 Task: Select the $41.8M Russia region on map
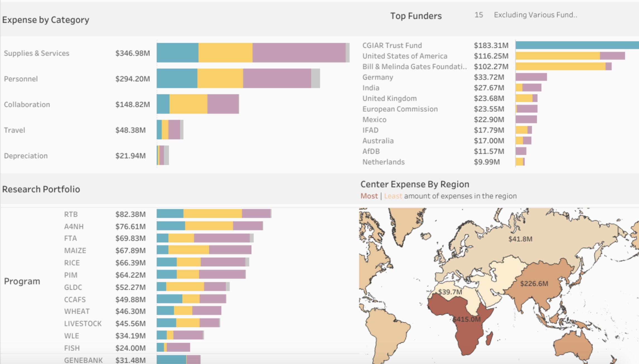pos(520,239)
